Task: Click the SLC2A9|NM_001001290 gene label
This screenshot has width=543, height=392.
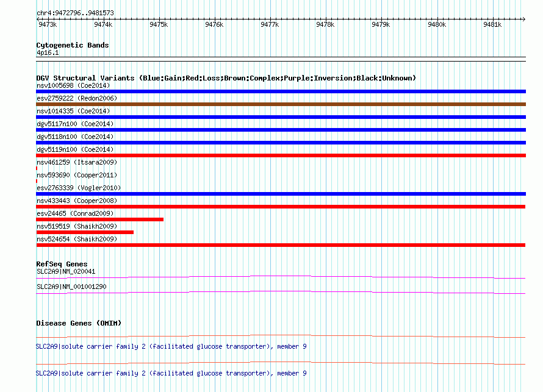Action: [71, 287]
